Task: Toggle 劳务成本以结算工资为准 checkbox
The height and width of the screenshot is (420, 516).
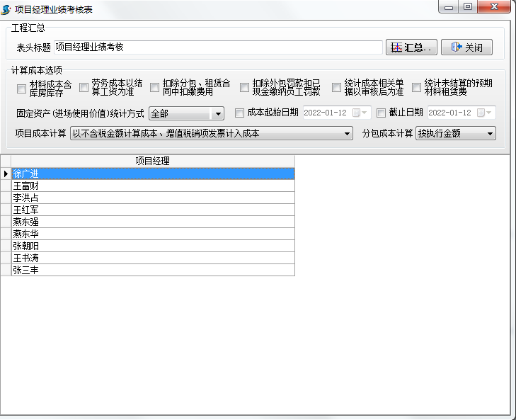Action: click(84, 88)
